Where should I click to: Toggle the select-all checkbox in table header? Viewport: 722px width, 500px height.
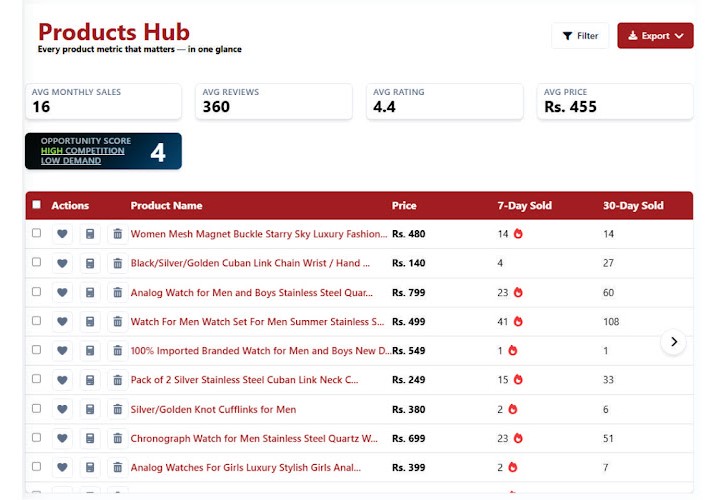click(36, 204)
